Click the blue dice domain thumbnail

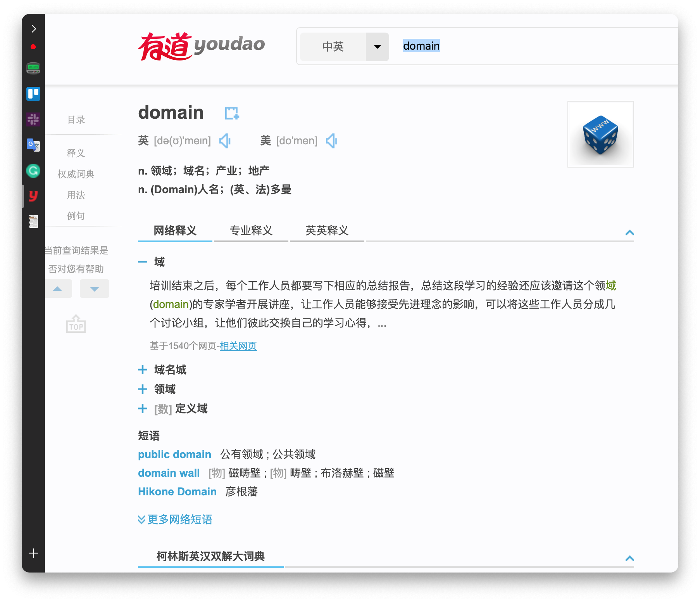tap(600, 134)
